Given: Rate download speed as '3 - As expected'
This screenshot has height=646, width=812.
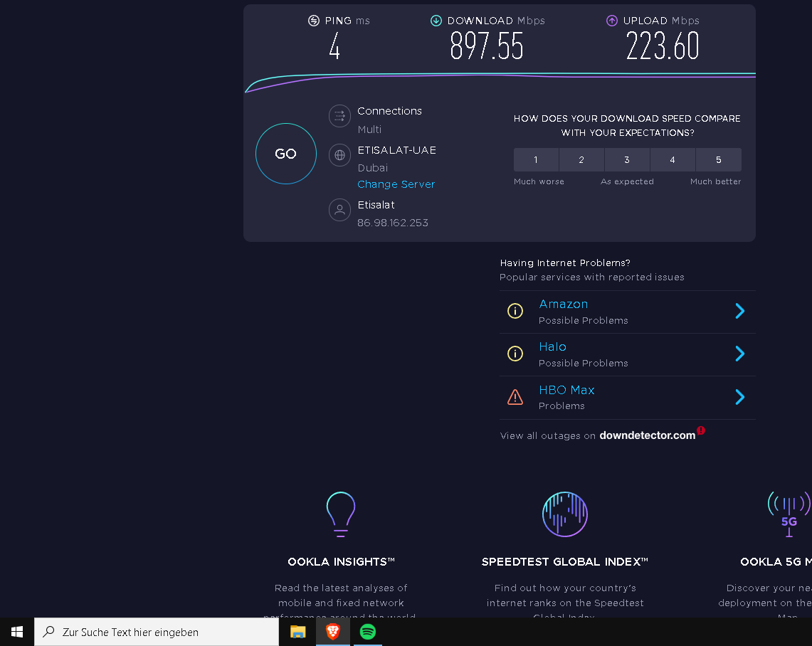Looking at the screenshot, I should (x=627, y=159).
